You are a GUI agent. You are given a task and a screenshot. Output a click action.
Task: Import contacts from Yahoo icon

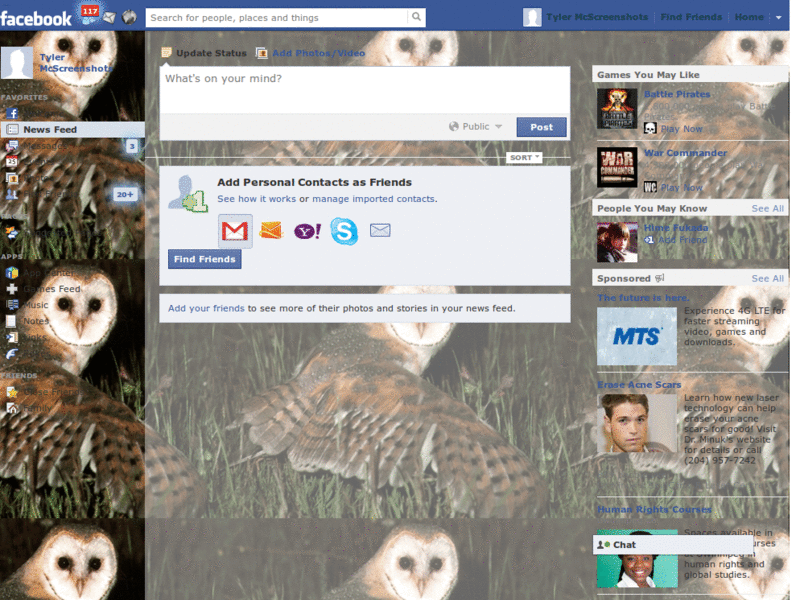[307, 231]
